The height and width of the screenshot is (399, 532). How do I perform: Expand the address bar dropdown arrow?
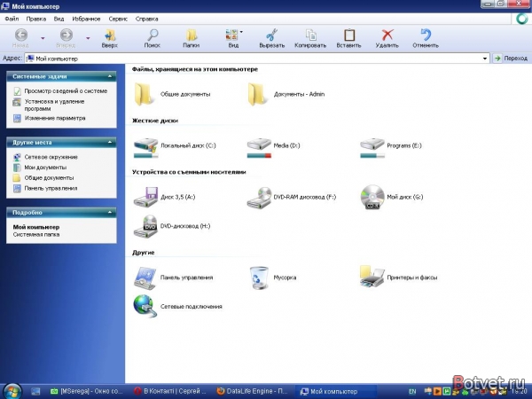(485, 59)
